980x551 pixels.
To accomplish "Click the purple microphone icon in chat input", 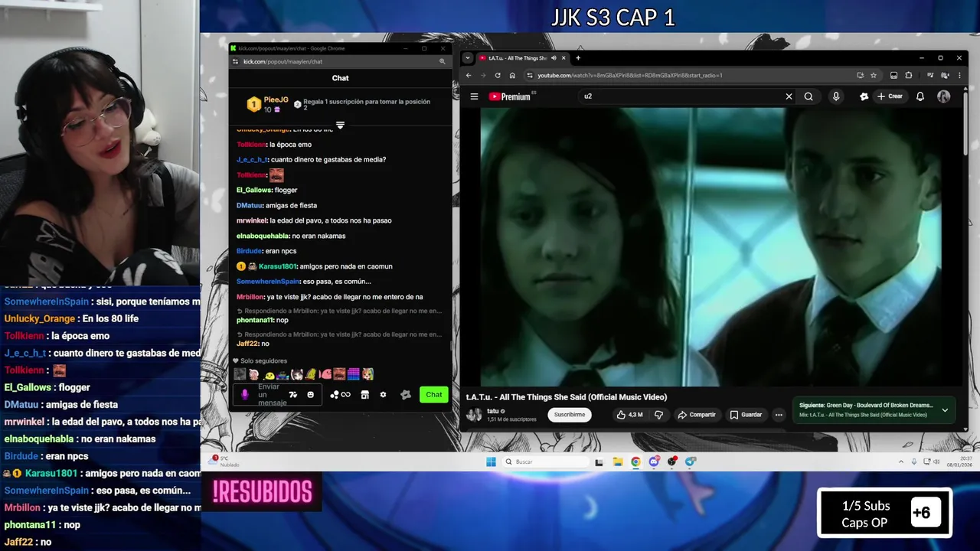I will point(245,395).
